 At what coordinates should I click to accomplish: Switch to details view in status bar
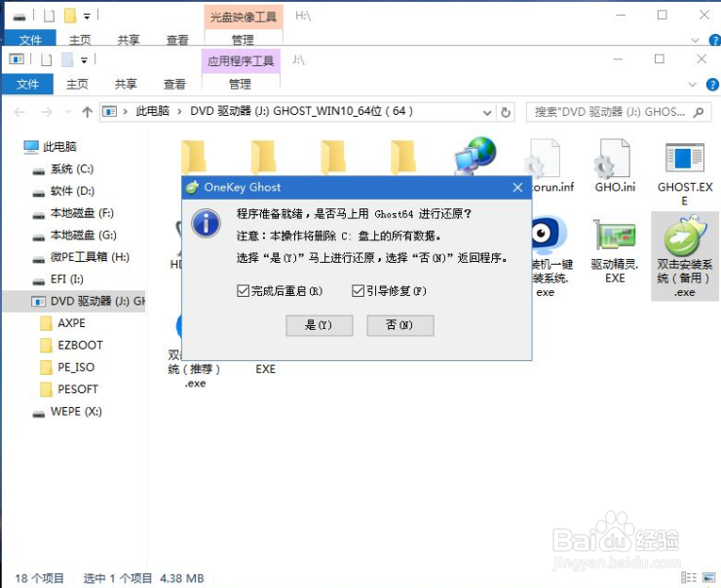click(688, 577)
